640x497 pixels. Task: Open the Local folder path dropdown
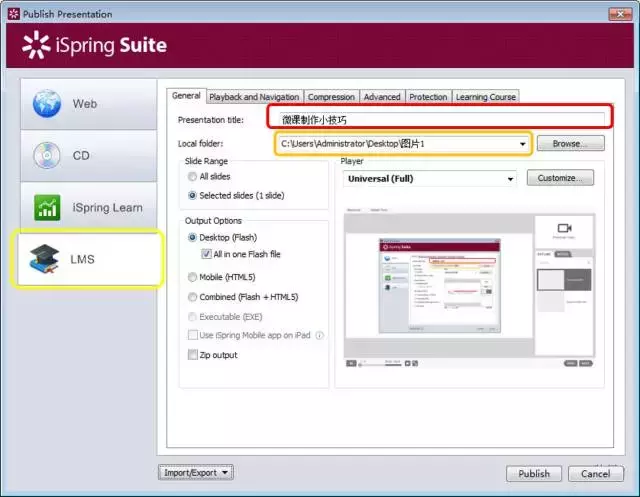pos(522,144)
